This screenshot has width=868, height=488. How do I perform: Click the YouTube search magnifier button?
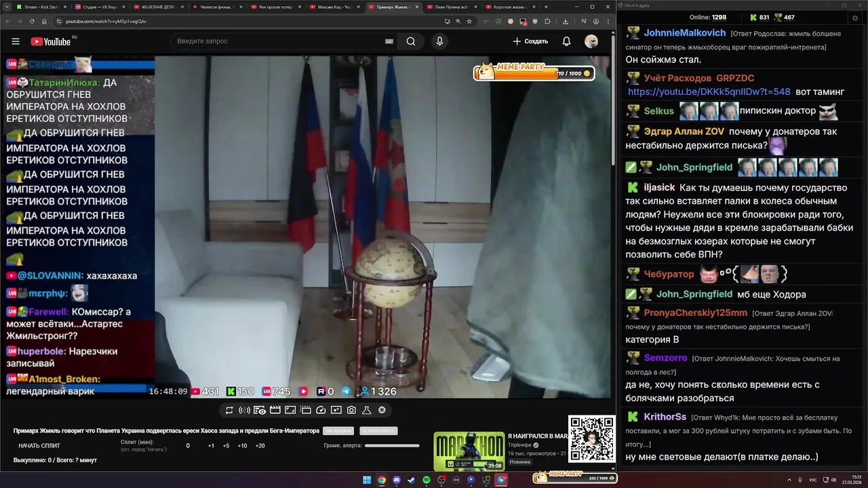click(x=411, y=41)
